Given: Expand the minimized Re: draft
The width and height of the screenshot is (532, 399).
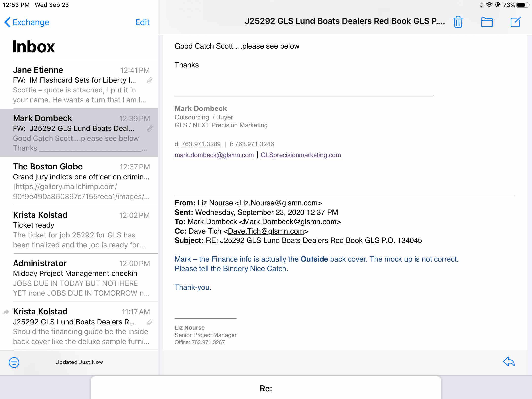Looking at the screenshot, I should (x=266, y=388).
